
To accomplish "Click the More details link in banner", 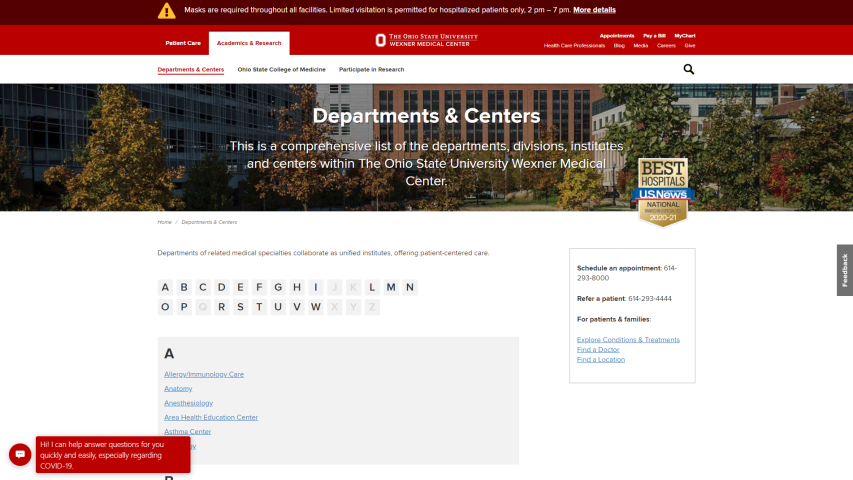I will click(594, 10).
